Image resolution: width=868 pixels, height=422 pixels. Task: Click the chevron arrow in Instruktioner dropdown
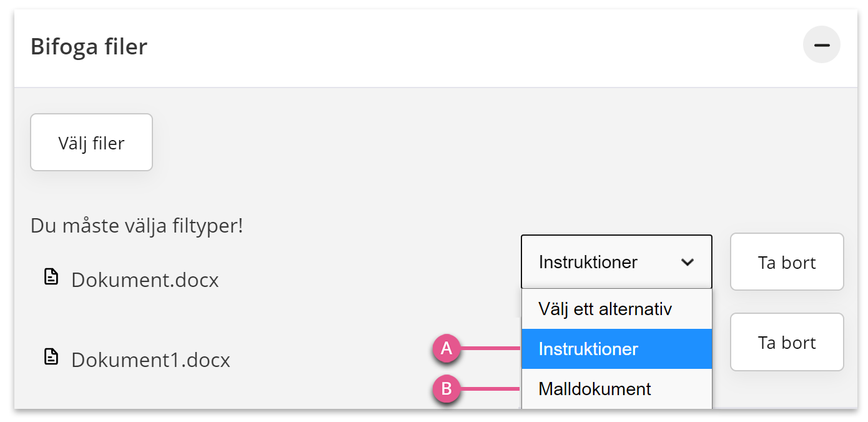[687, 262]
